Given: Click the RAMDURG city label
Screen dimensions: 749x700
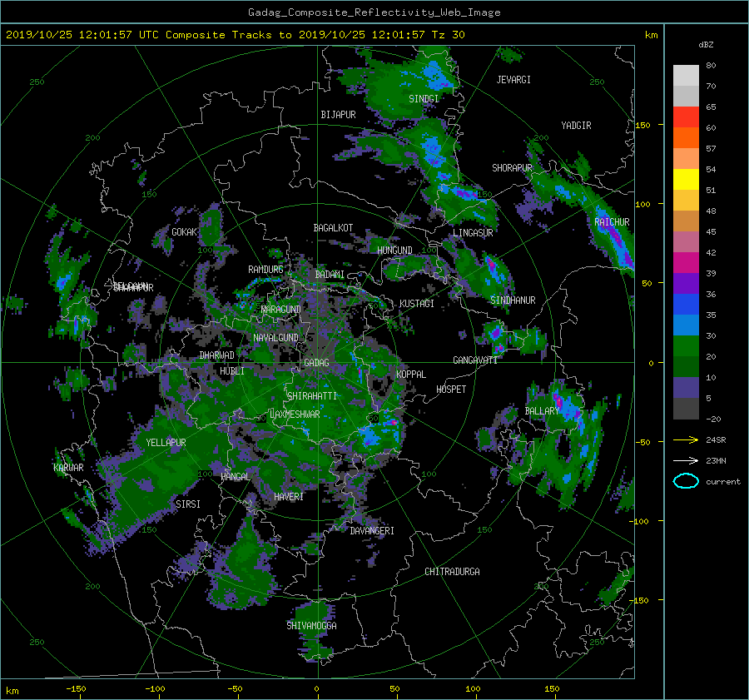Looking at the screenshot, I should 265,270.
